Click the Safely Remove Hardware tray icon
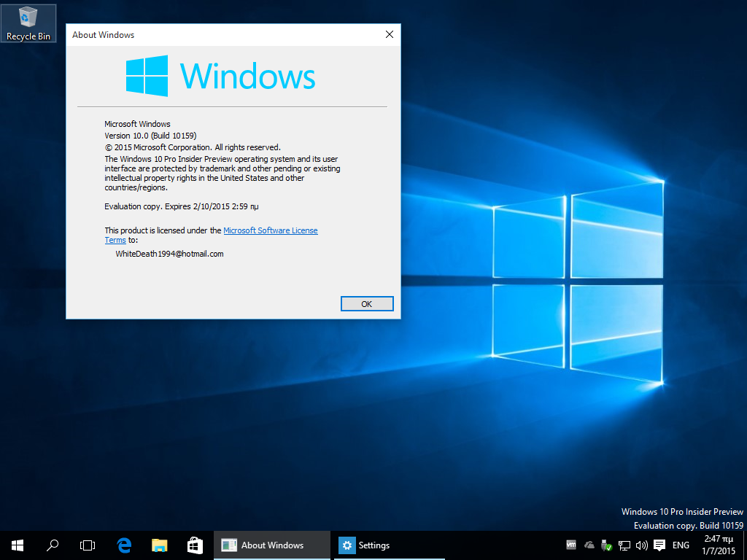 607,545
